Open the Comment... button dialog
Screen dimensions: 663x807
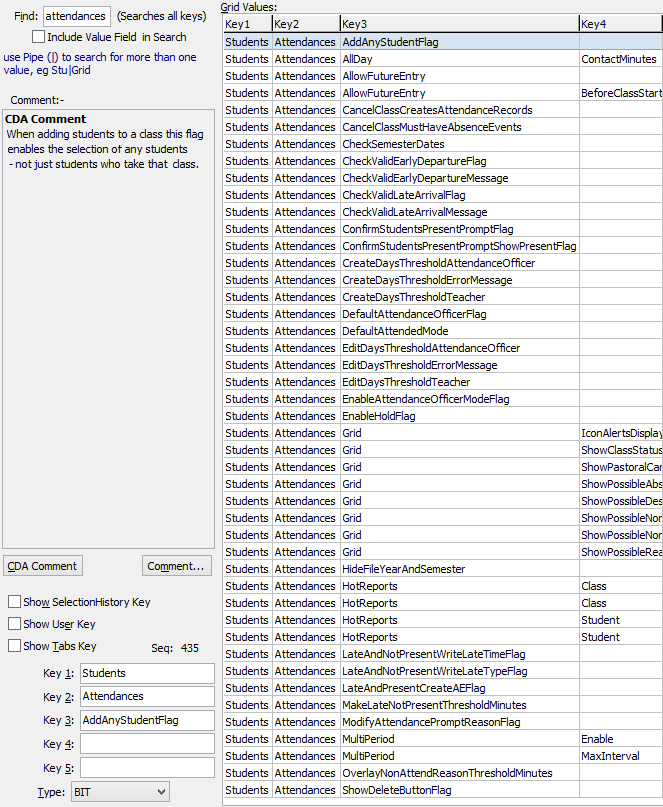pyautogui.click(x=176, y=566)
